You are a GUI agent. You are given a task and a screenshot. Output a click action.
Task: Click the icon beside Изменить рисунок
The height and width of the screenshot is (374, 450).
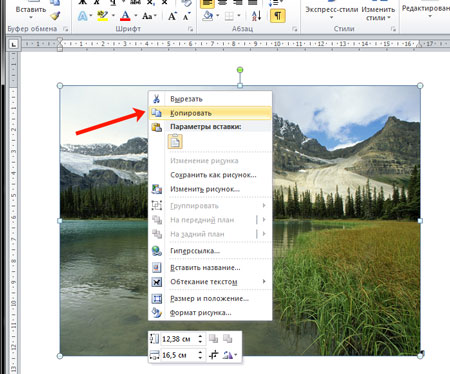coord(157,189)
